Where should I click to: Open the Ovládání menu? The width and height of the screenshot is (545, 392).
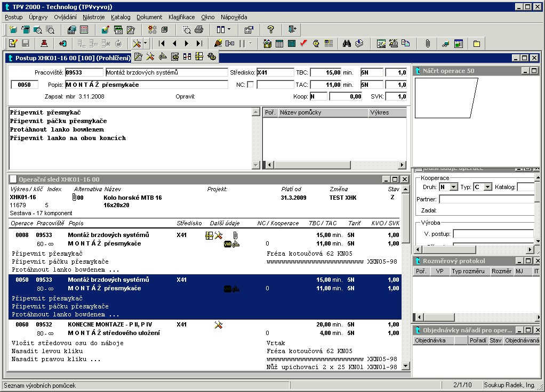(x=66, y=17)
